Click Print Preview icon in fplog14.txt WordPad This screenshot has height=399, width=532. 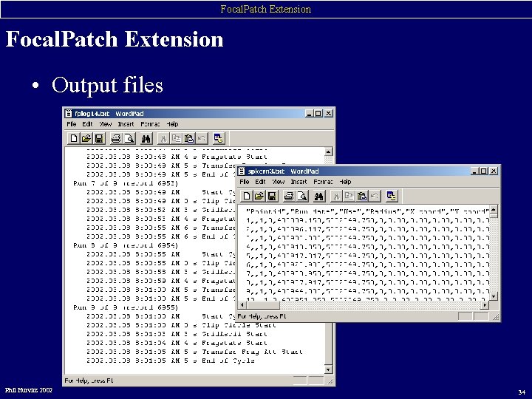129,138
